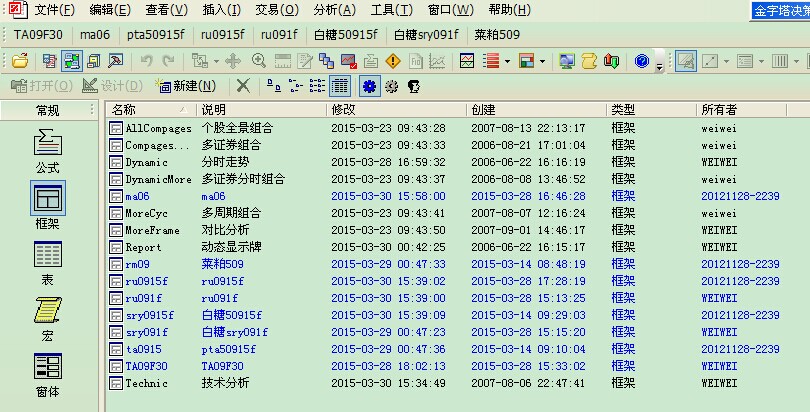Open 文件(F) menu

54,10
